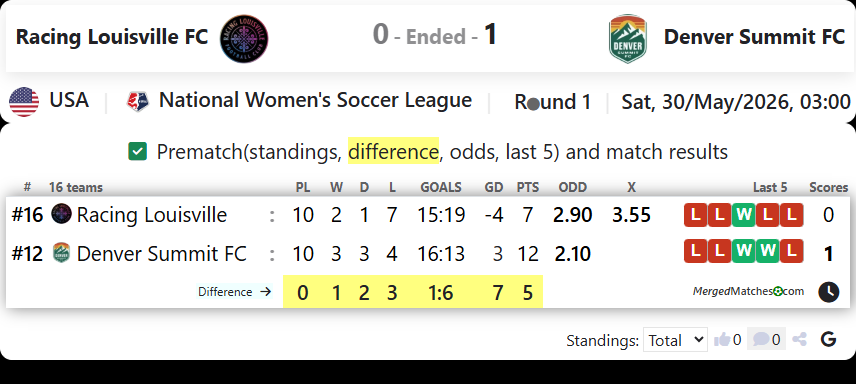
Task: Click the NWSL league logo icon
Action: pyautogui.click(x=137, y=102)
